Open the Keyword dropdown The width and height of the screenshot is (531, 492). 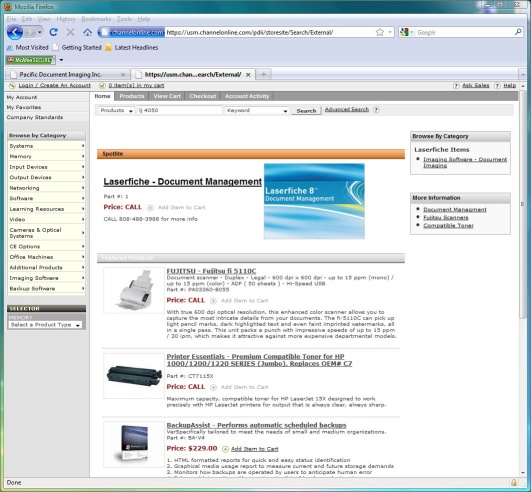[x=257, y=110]
